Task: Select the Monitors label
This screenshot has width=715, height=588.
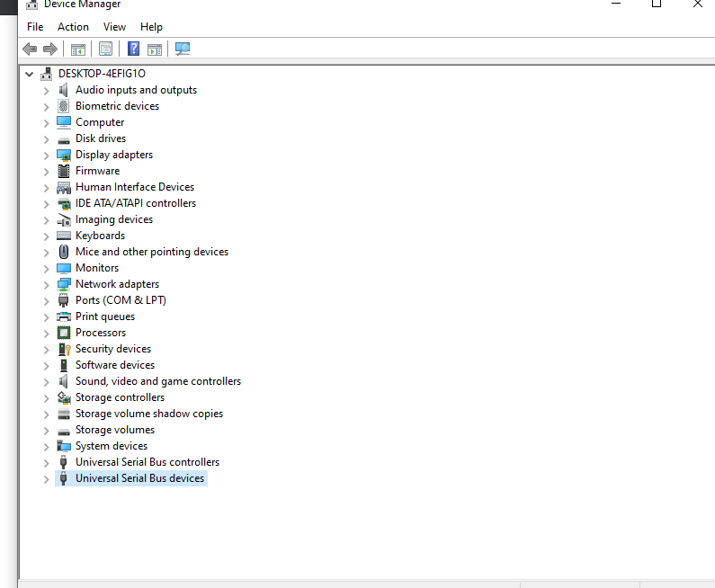Action: pos(97,268)
